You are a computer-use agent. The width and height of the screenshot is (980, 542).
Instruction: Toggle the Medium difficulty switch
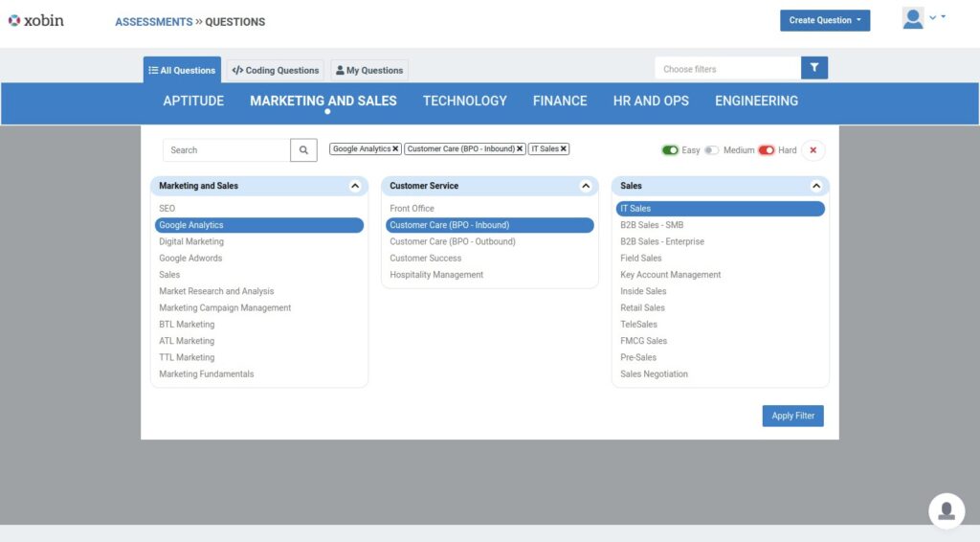[x=711, y=150]
